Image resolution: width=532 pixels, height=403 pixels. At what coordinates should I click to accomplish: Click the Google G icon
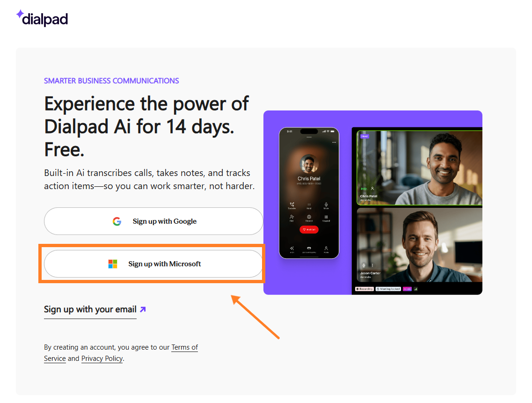117,221
